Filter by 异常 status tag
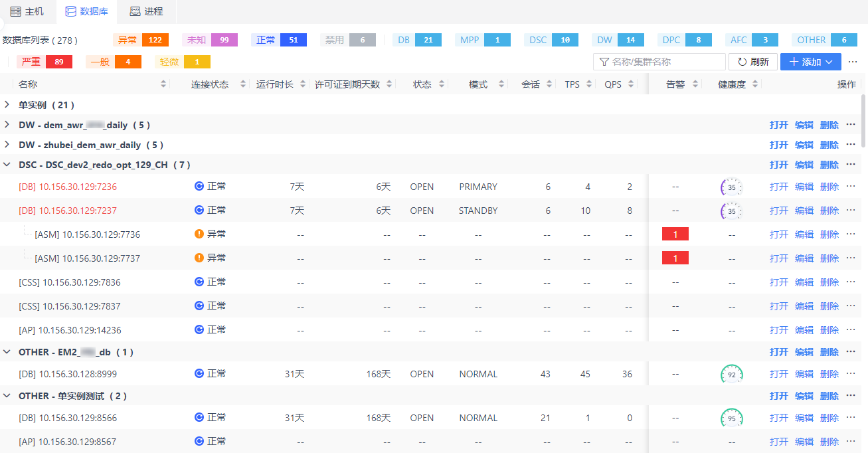This screenshot has width=868, height=455. (x=141, y=40)
